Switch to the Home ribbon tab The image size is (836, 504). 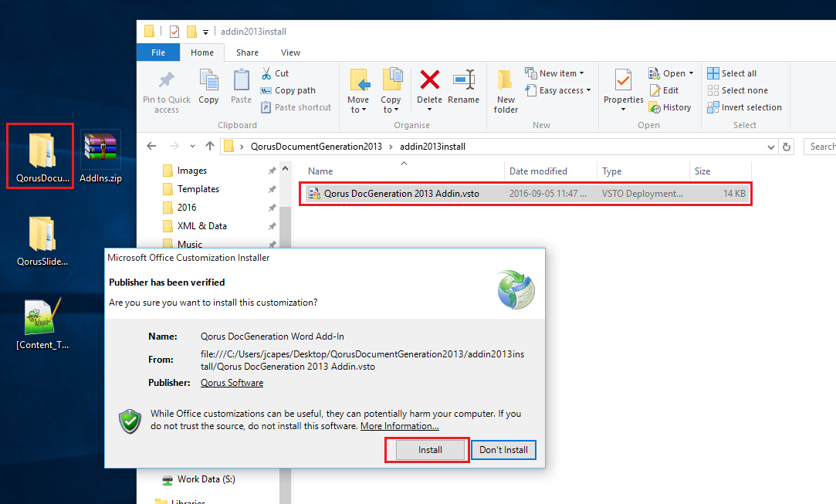[x=202, y=52]
